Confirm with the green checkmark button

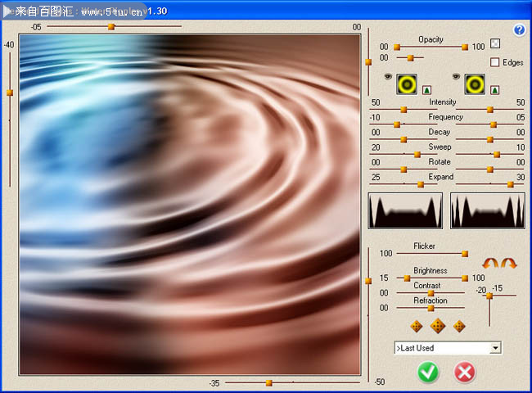[428, 373]
